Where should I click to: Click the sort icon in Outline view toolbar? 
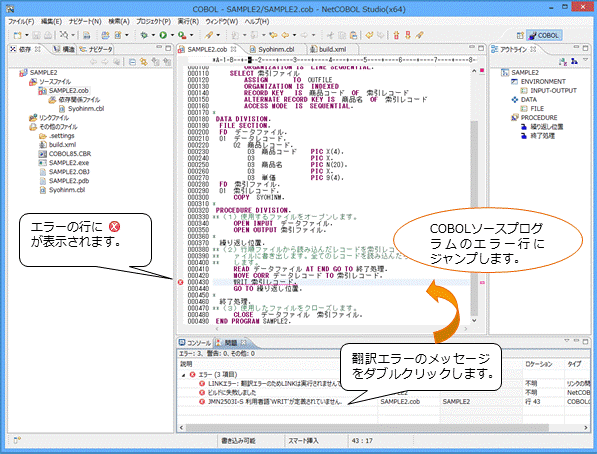(563, 62)
